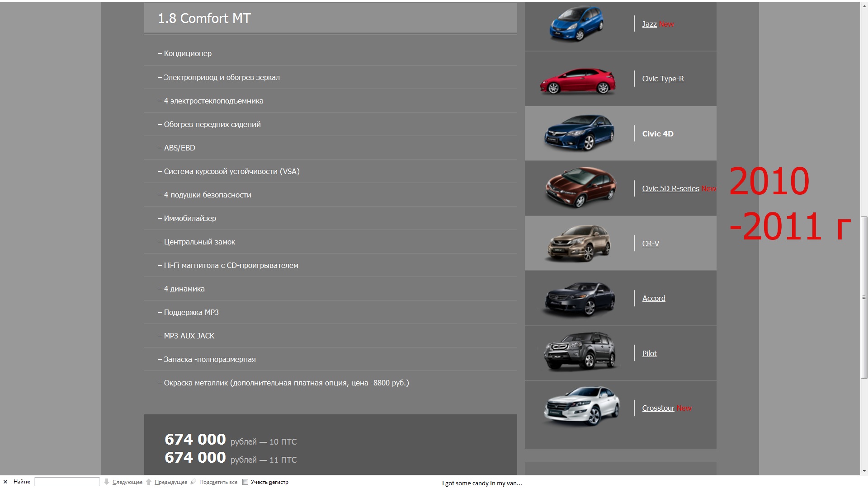The image size is (868, 488).
Task: Click the find previous arrow icon
Action: pyautogui.click(x=149, y=482)
